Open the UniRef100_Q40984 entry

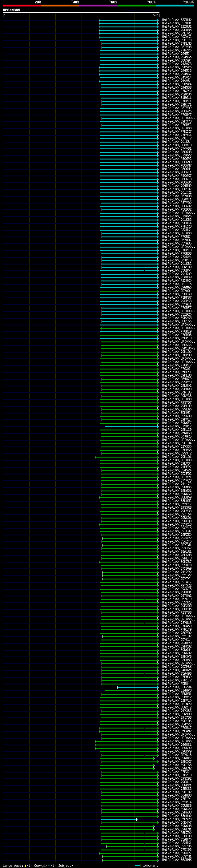click(x=176, y=81)
